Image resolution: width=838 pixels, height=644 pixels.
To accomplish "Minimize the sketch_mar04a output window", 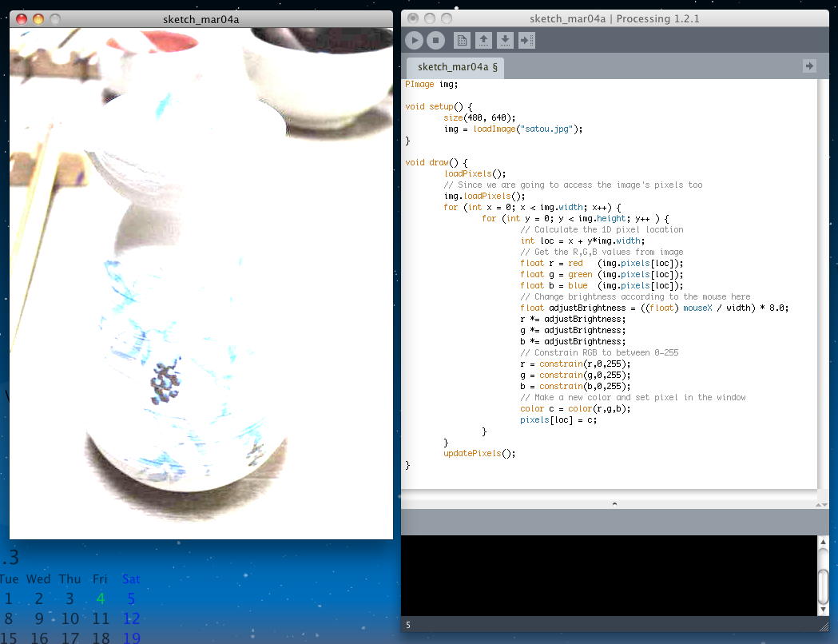I will (x=38, y=19).
